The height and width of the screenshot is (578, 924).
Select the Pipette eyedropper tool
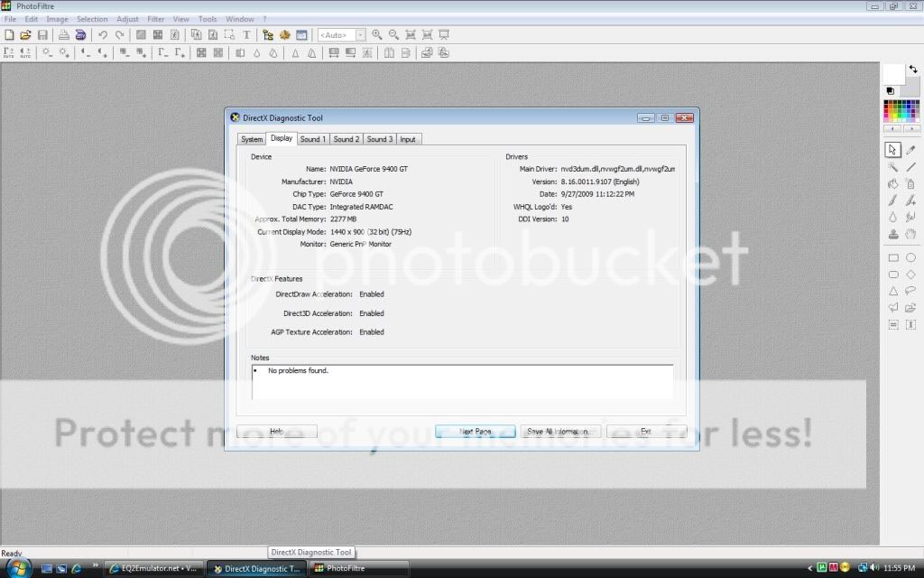coord(910,150)
